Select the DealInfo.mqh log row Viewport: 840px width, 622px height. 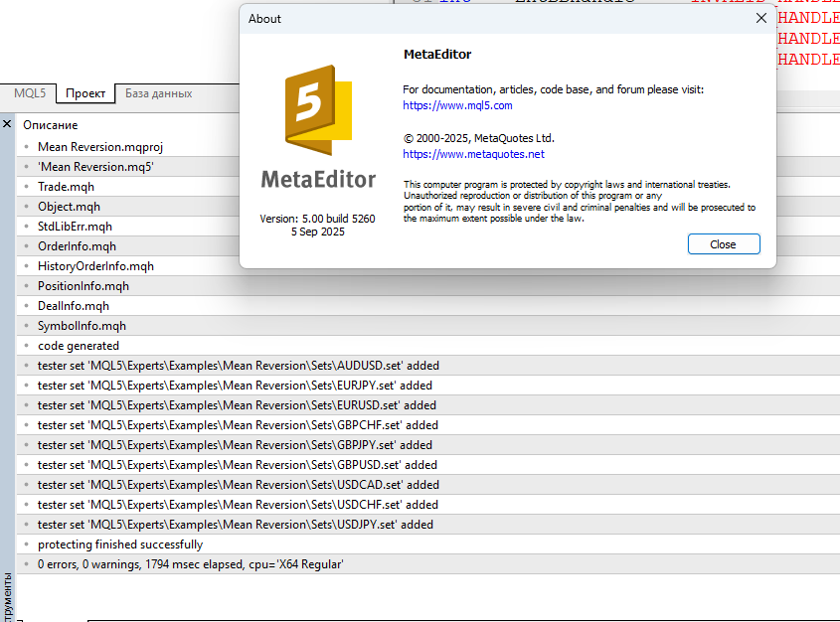tap(428, 306)
